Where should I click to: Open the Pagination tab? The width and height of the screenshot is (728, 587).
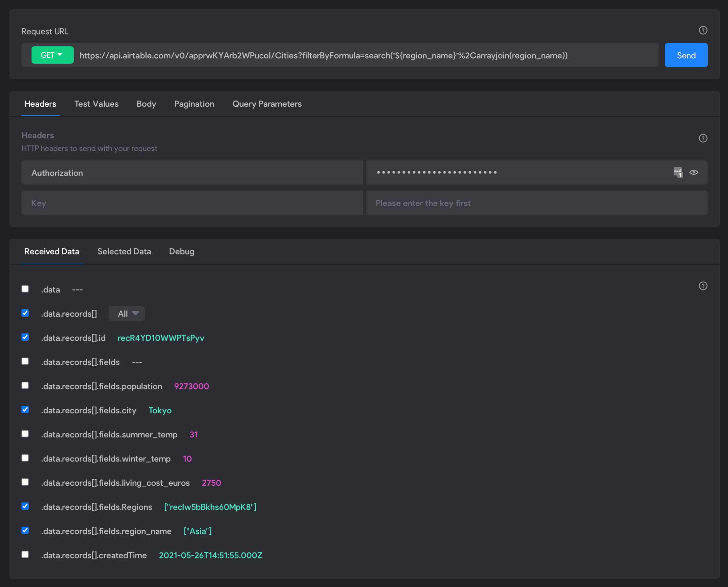(x=194, y=104)
